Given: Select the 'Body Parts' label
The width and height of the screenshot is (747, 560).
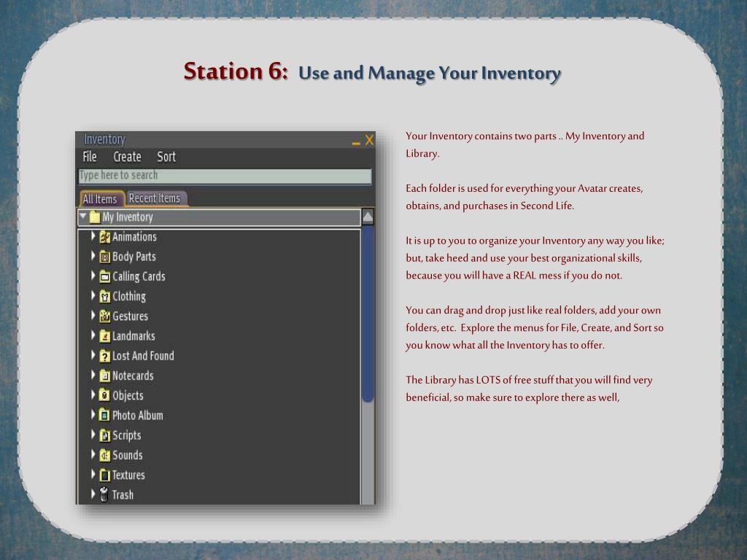Looking at the screenshot, I should point(134,257).
